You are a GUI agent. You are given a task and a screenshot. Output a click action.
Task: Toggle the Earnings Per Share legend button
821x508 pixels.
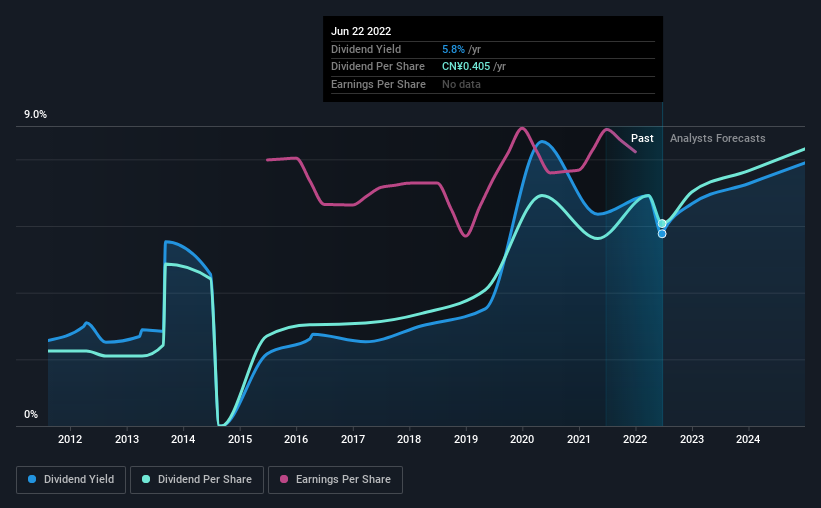click(x=335, y=480)
